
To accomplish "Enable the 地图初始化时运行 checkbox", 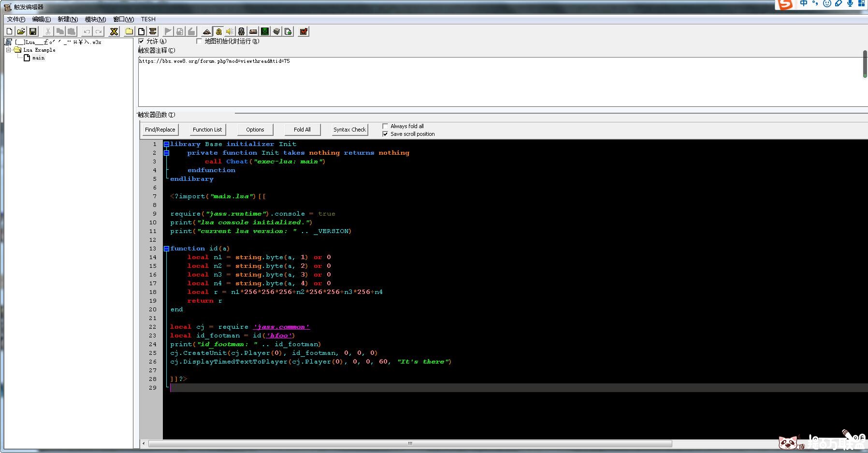I will coord(199,42).
